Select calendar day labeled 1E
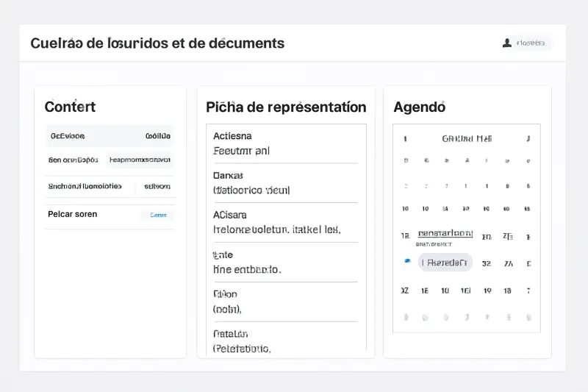This screenshot has height=392, width=588. (425, 291)
